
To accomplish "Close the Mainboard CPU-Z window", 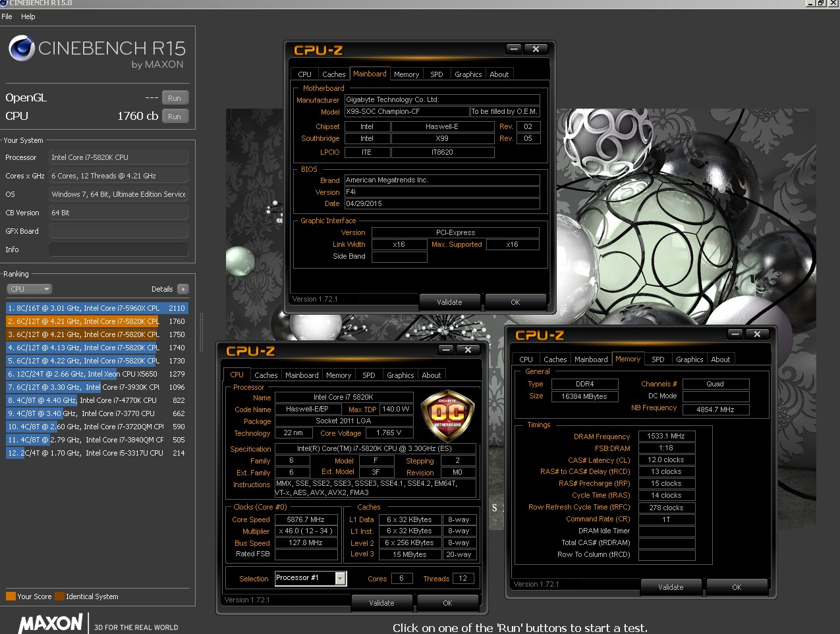I will click(536, 49).
